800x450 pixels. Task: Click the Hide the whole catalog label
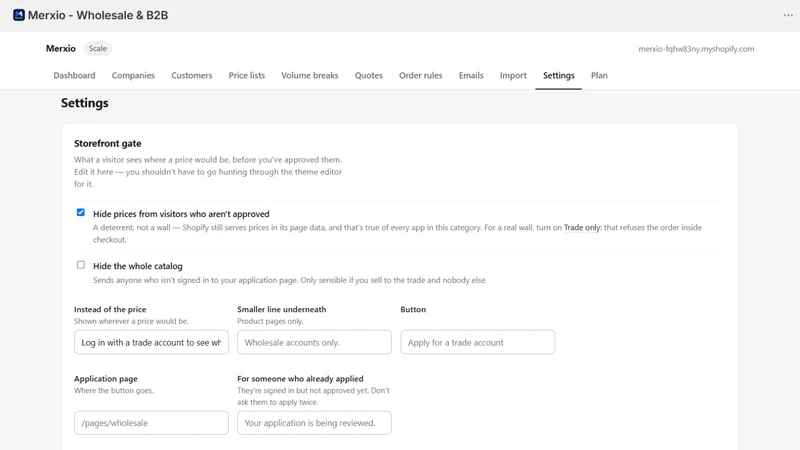coord(138,266)
